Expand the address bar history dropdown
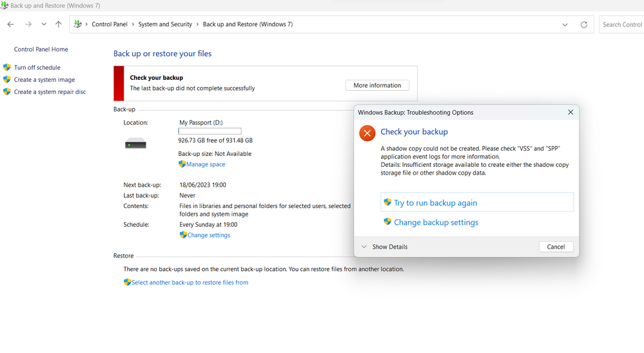The image size is (644, 353). pyautogui.click(x=565, y=24)
